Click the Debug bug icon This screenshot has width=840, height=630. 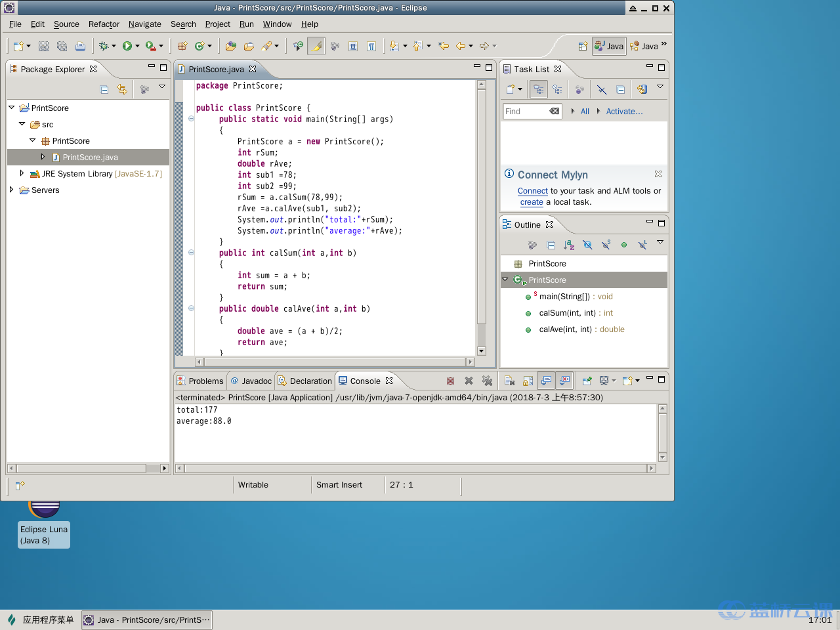coord(103,46)
